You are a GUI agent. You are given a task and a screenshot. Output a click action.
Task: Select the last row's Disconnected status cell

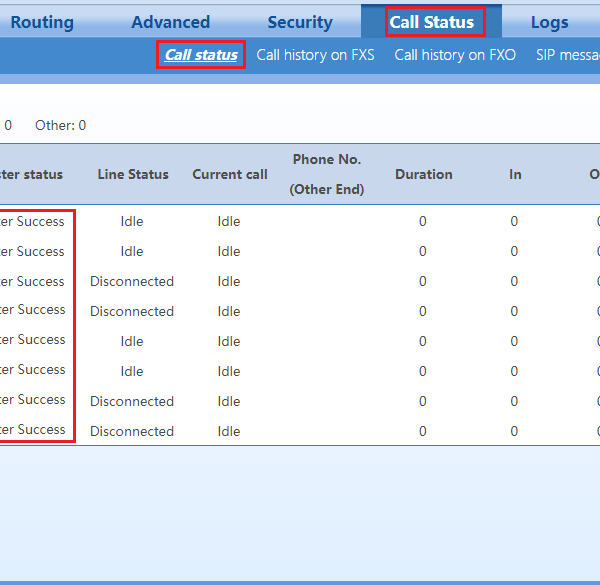[132, 431]
